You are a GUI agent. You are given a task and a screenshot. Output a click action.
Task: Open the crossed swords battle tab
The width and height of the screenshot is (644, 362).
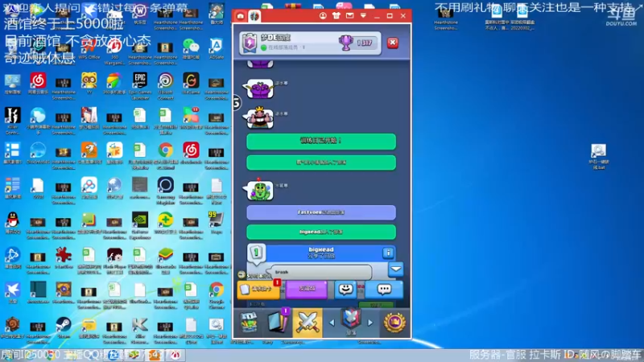308,323
